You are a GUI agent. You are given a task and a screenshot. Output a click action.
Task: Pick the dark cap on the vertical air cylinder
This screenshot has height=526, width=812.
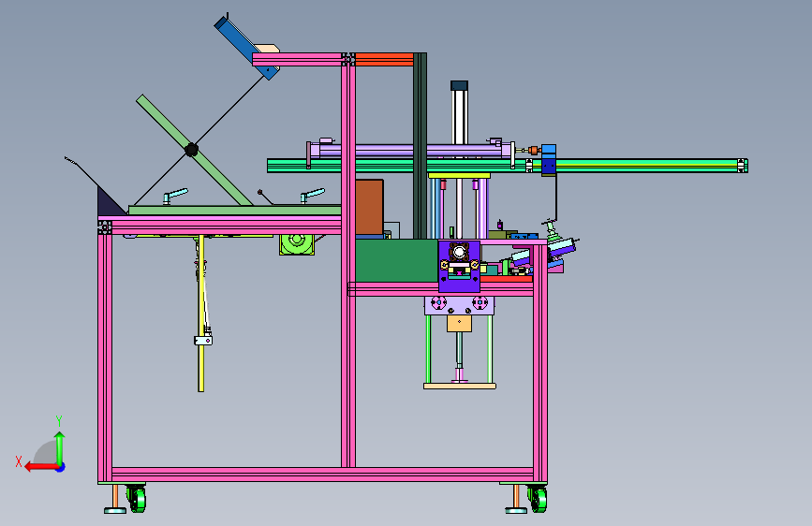tap(459, 85)
